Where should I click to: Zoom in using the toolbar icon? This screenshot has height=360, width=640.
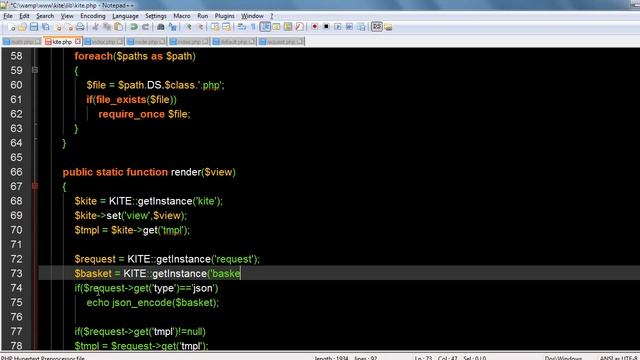click(x=188, y=27)
